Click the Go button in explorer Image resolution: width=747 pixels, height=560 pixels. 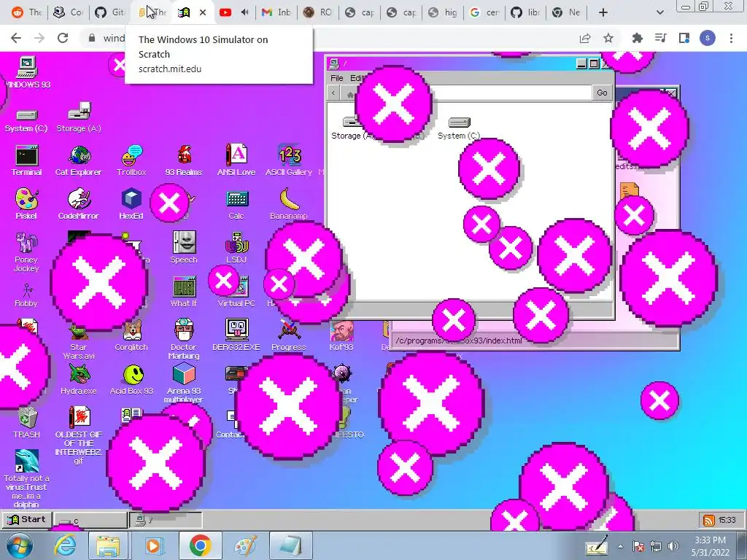602,93
